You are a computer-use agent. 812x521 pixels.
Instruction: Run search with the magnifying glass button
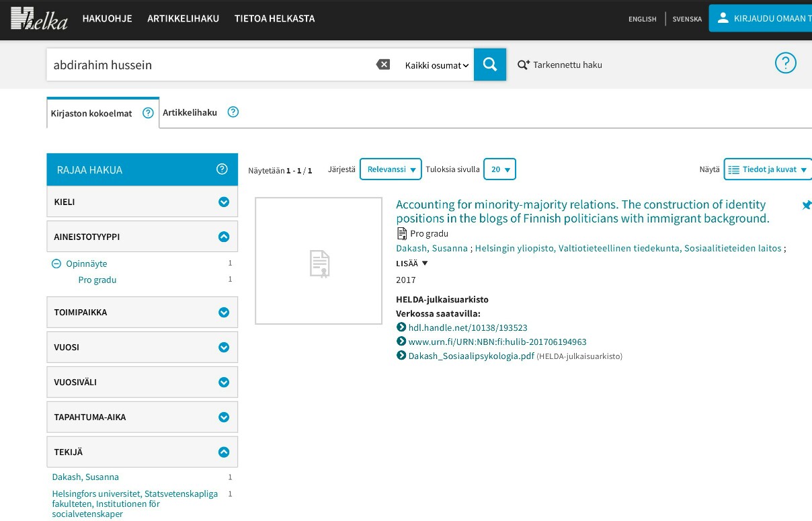coord(490,65)
